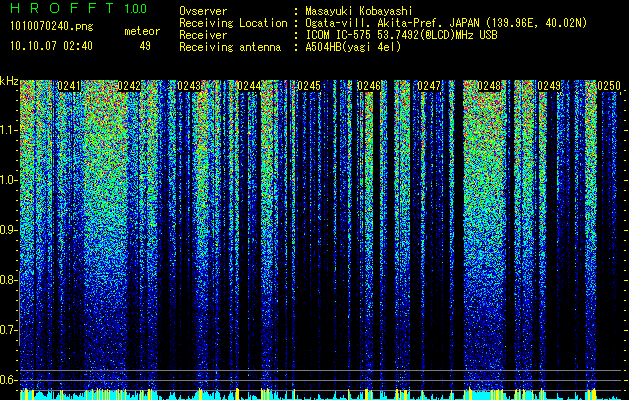
Task: Click the meteor label
Action: (x=142, y=31)
